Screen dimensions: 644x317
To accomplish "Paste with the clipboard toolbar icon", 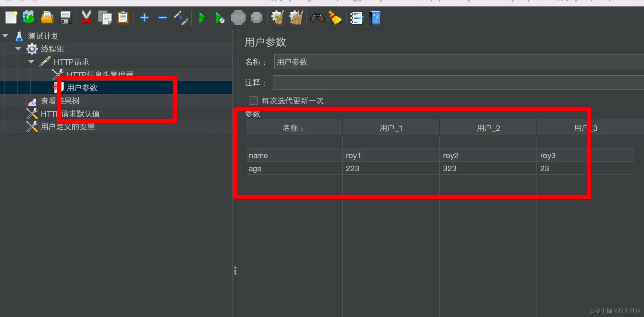I will [123, 18].
